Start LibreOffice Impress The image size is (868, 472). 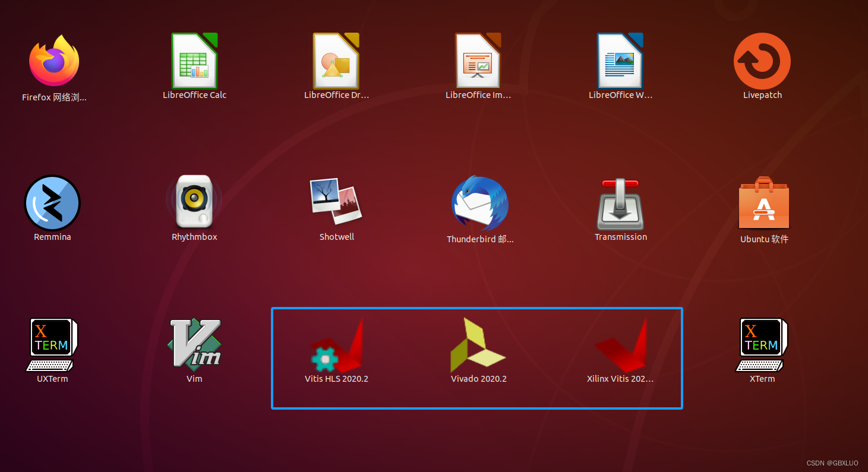[478, 60]
